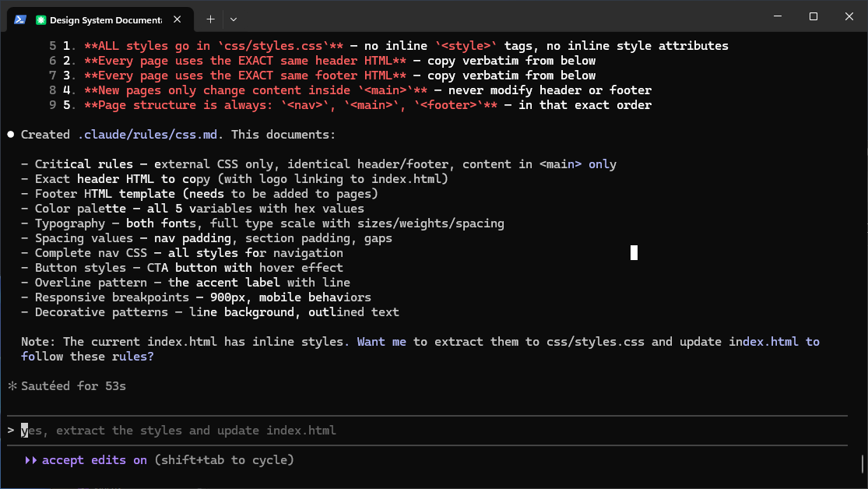The height and width of the screenshot is (489, 868).
Task: Open the new tab profile dropdown
Action: tap(234, 19)
